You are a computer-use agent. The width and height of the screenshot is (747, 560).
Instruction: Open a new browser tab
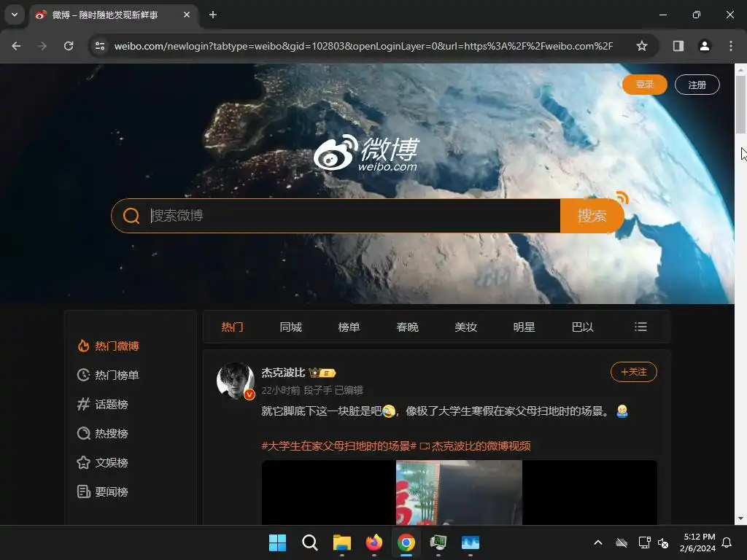click(213, 15)
